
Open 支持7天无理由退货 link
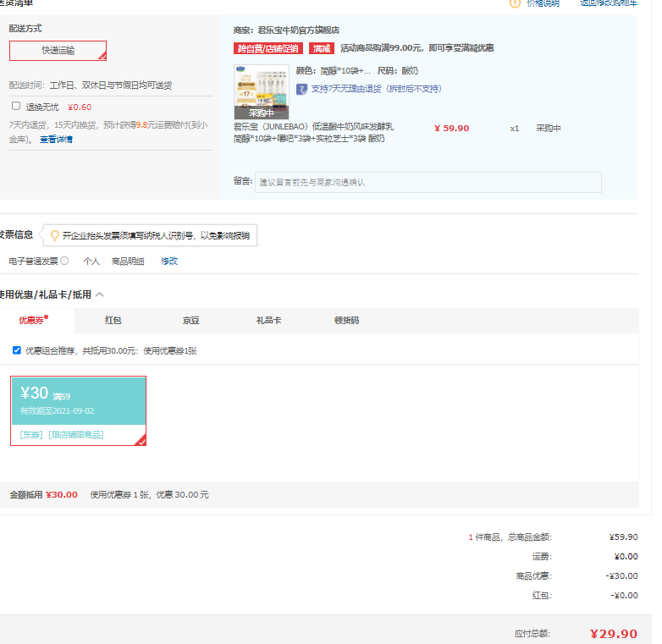[376, 89]
